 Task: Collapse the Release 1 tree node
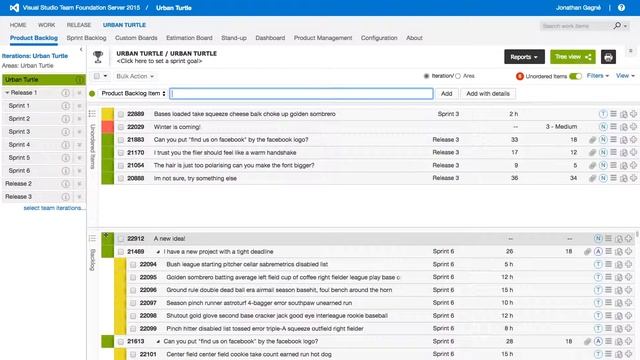7,93
